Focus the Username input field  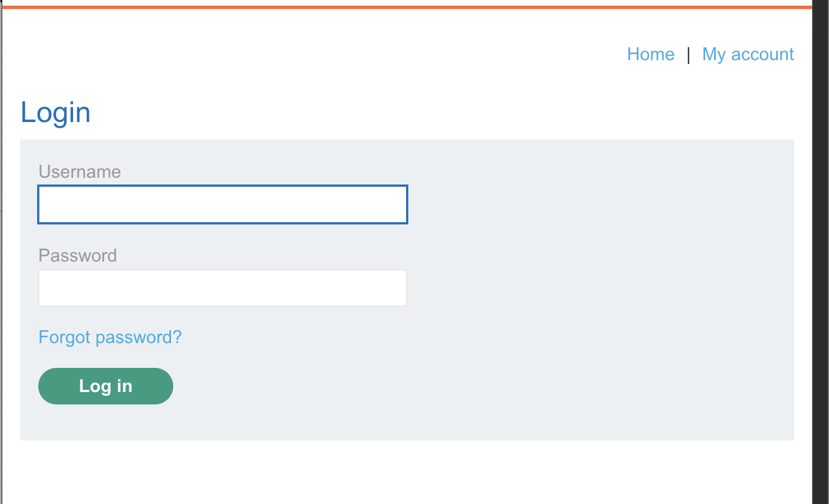pyautogui.click(x=223, y=204)
